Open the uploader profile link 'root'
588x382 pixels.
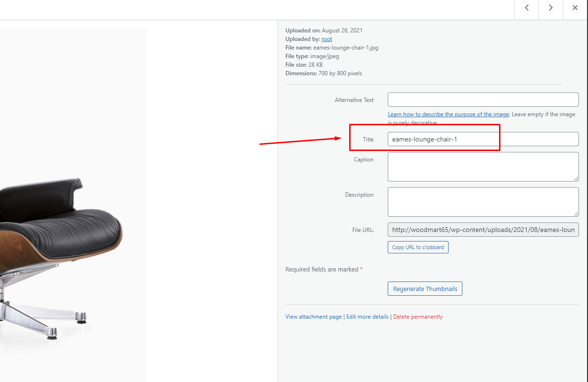[x=327, y=39]
